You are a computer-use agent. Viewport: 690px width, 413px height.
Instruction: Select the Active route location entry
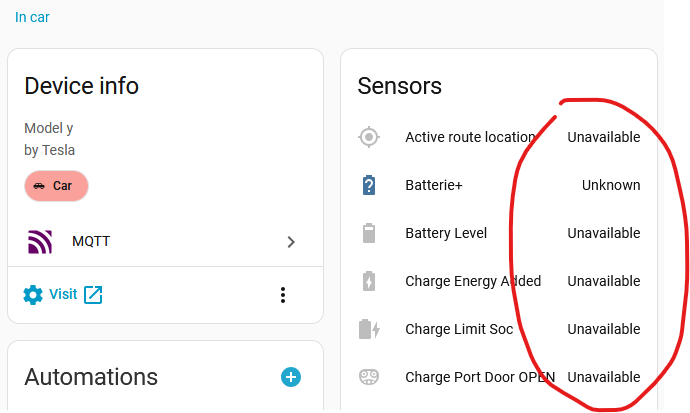469,137
